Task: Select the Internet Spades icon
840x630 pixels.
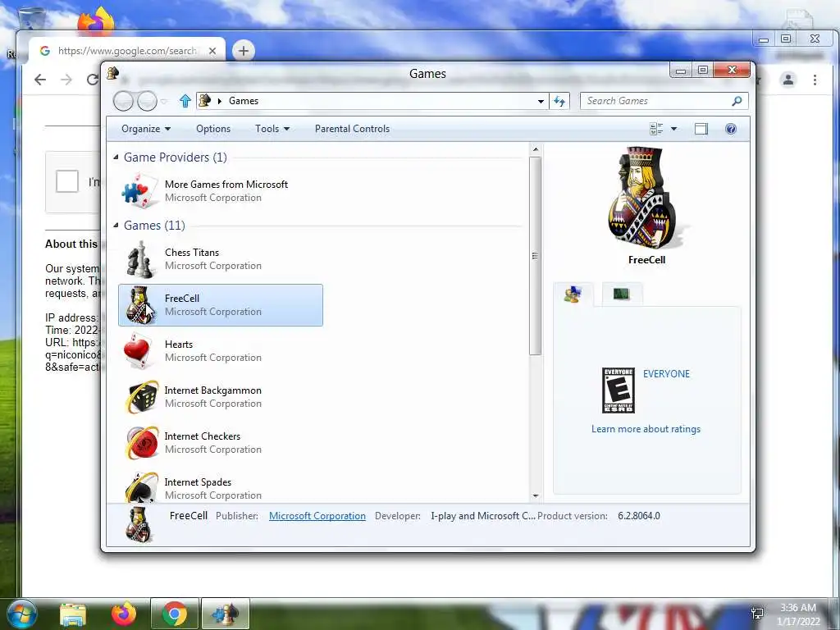Action: [x=141, y=487]
